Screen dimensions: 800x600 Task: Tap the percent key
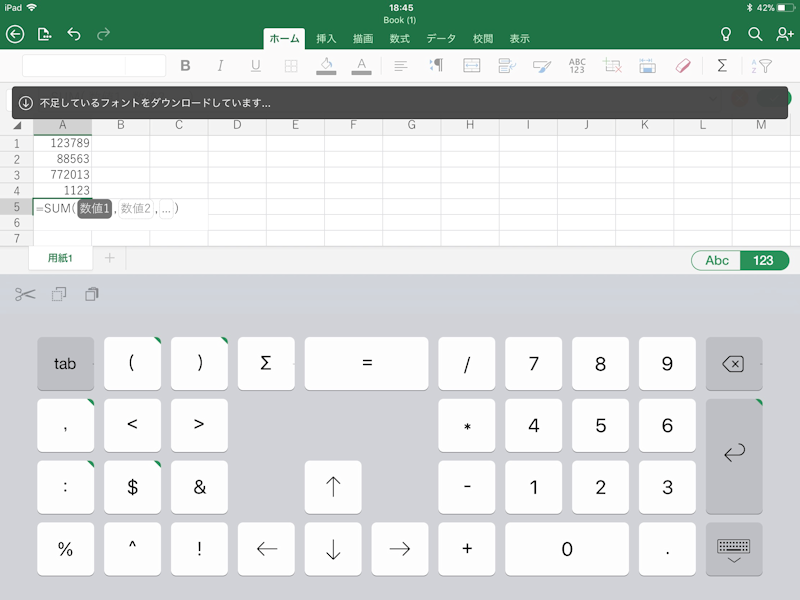pos(65,549)
